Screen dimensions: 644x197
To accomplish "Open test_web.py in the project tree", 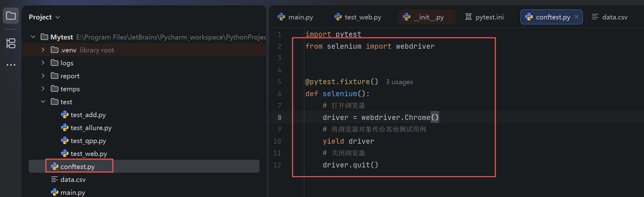I will tap(89, 154).
